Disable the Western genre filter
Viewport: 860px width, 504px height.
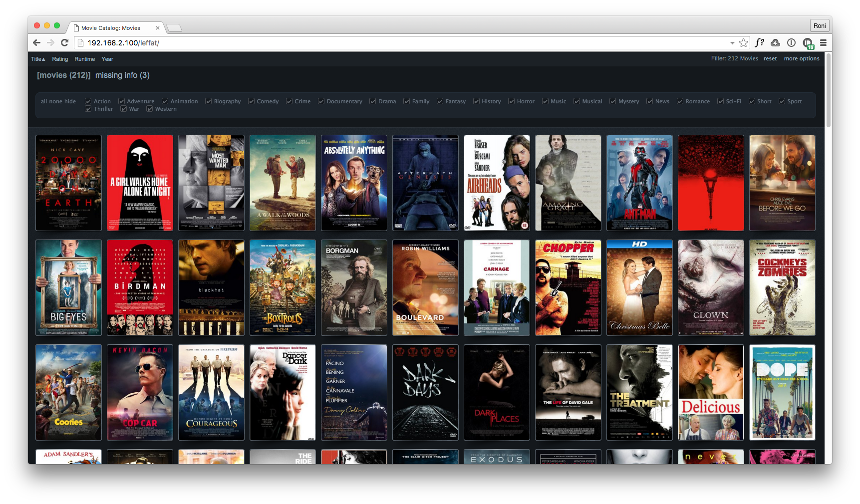point(150,109)
